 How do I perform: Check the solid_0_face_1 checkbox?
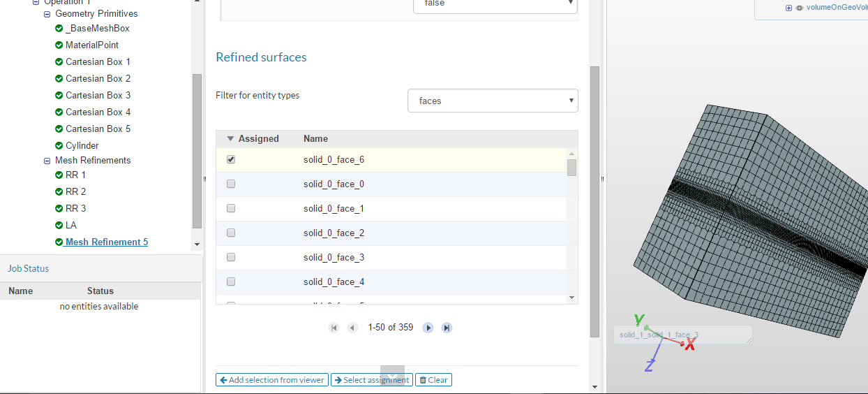coord(231,209)
